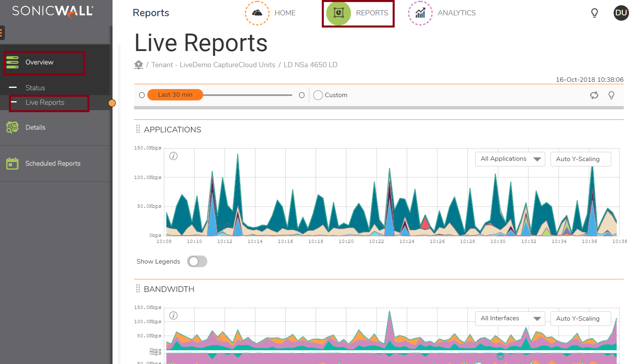
Task: Click the Overview stacked-bars icon
Action: (13, 62)
